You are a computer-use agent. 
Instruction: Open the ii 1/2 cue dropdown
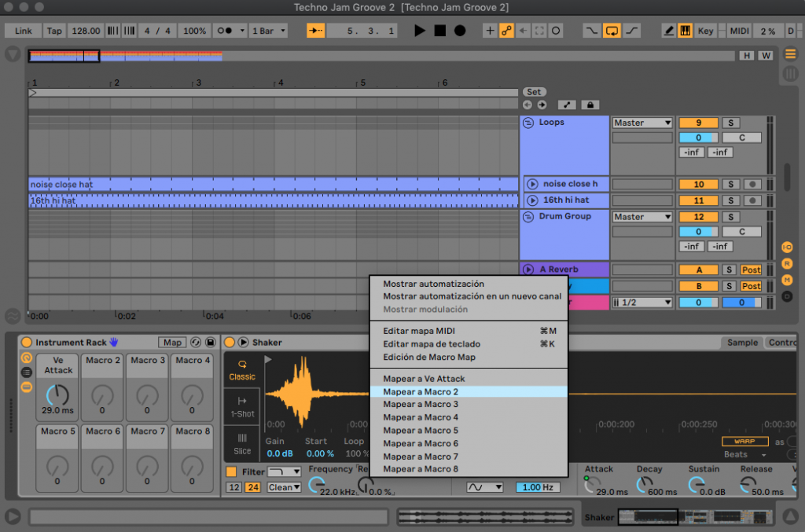(642, 303)
